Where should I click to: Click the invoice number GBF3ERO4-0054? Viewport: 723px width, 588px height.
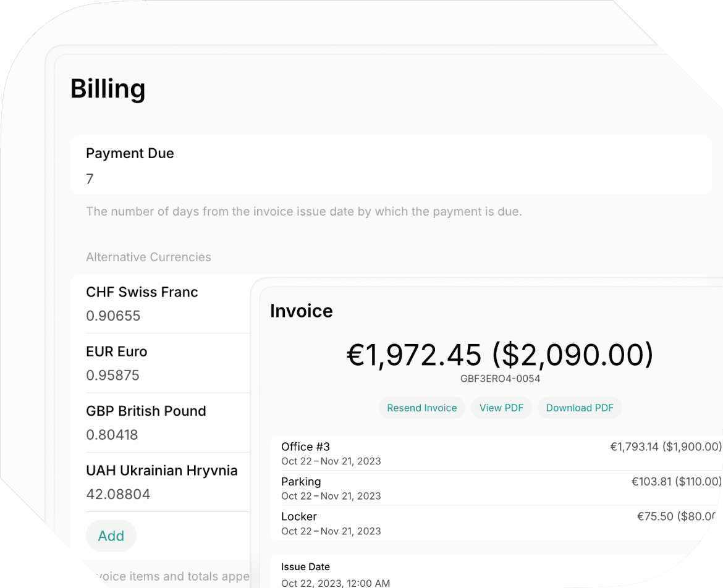coord(501,379)
